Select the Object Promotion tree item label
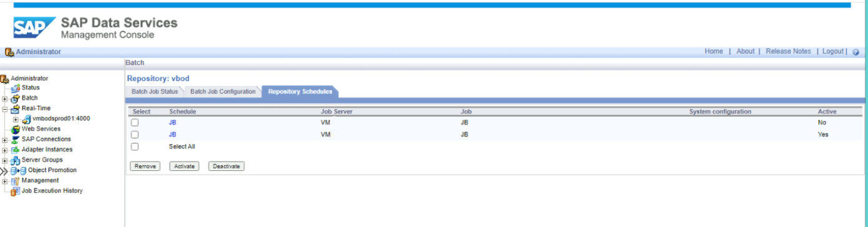 click(x=52, y=170)
